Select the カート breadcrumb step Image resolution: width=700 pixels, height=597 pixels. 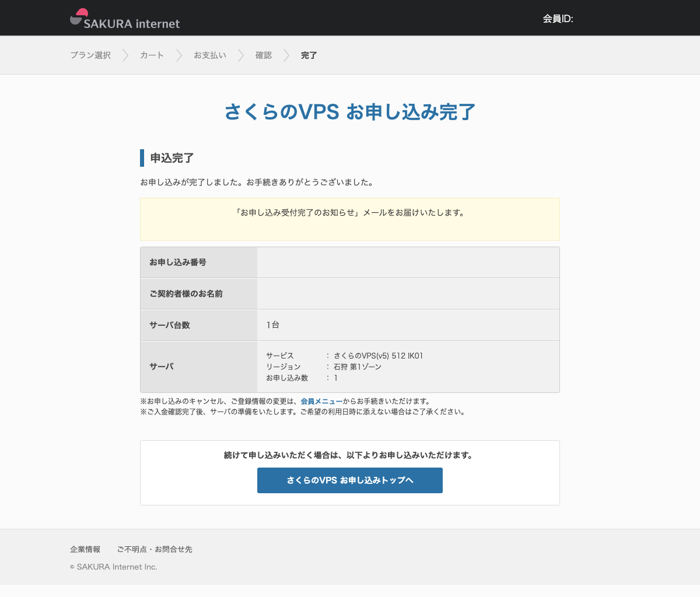(152, 55)
